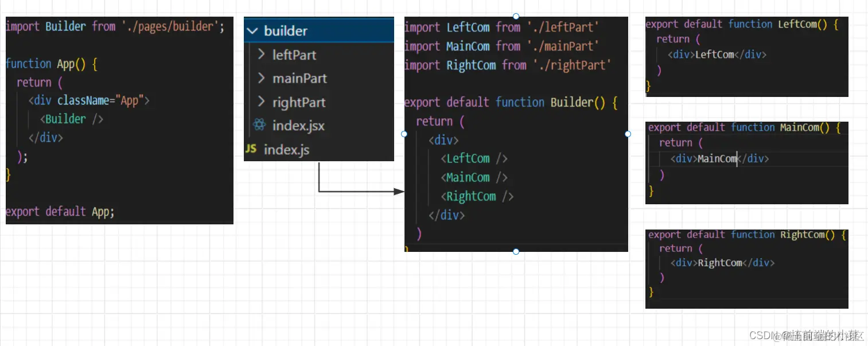This screenshot has height=346, width=868.
Task: Open the index.jsx file name
Action: 298,126
